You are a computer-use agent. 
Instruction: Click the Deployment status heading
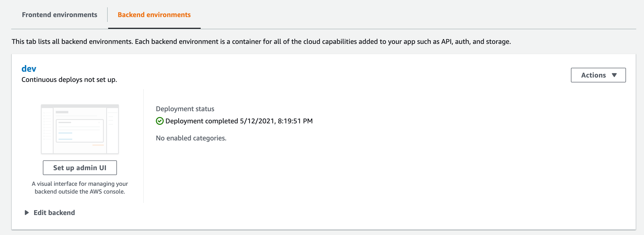(185, 109)
